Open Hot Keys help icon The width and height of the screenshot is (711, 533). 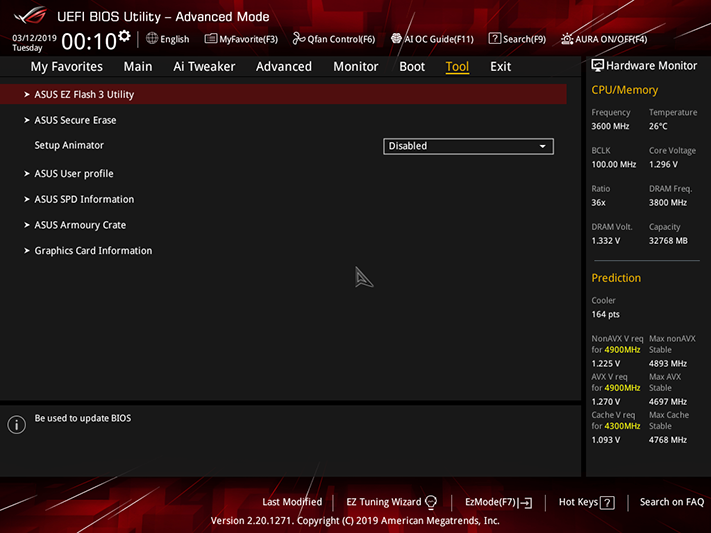(x=607, y=502)
